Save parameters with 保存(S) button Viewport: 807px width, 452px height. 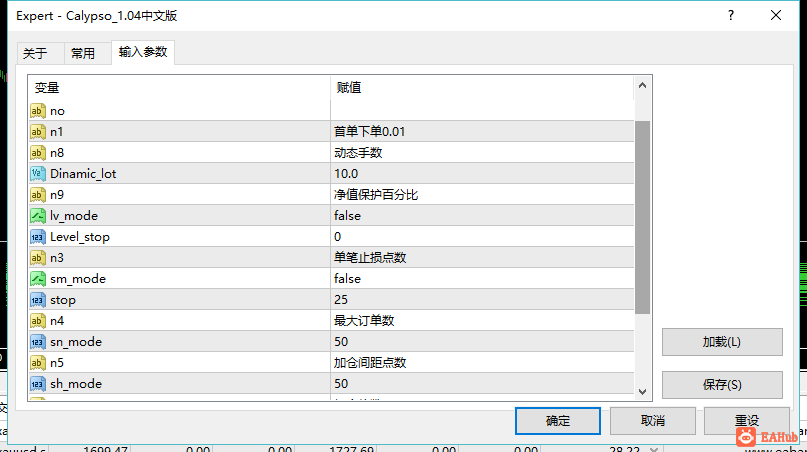click(722, 385)
